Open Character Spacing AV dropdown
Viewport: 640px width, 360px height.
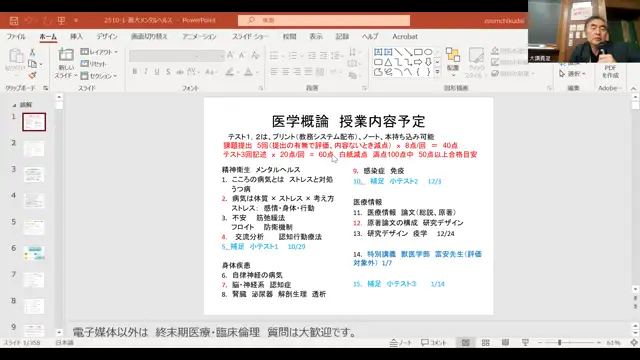click(x=193, y=72)
